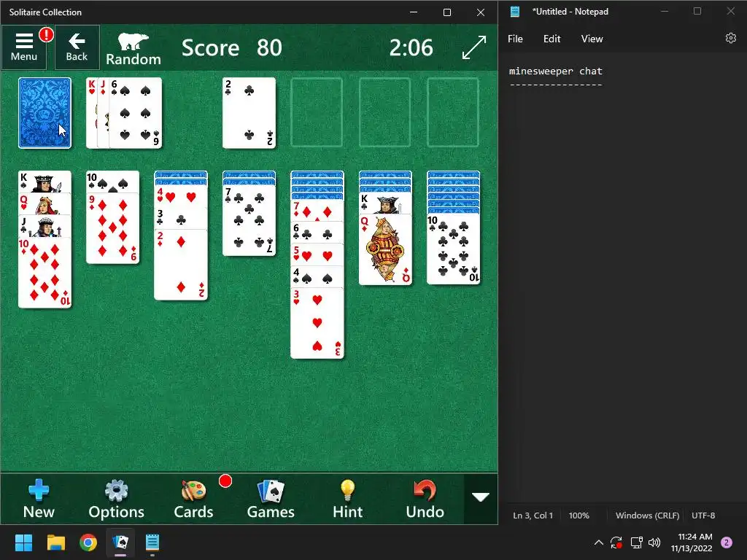Select the 2 of diamonds card
This screenshot has height=560, width=747.
pos(181,265)
